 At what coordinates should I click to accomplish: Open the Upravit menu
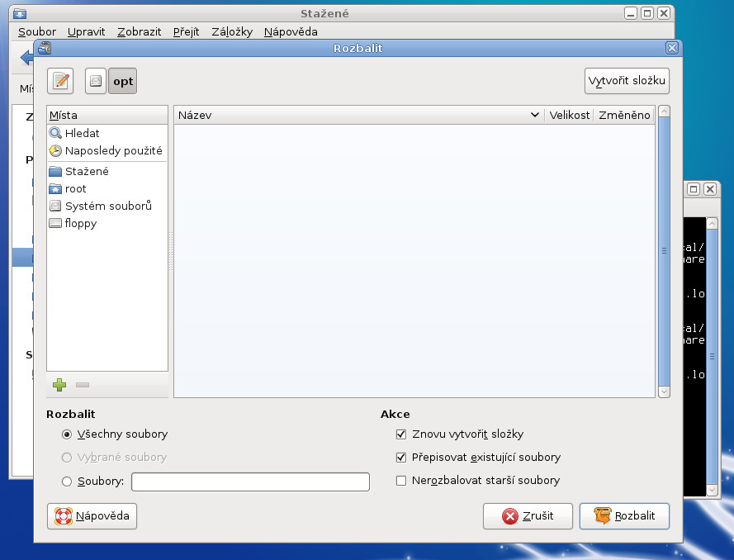86,32
